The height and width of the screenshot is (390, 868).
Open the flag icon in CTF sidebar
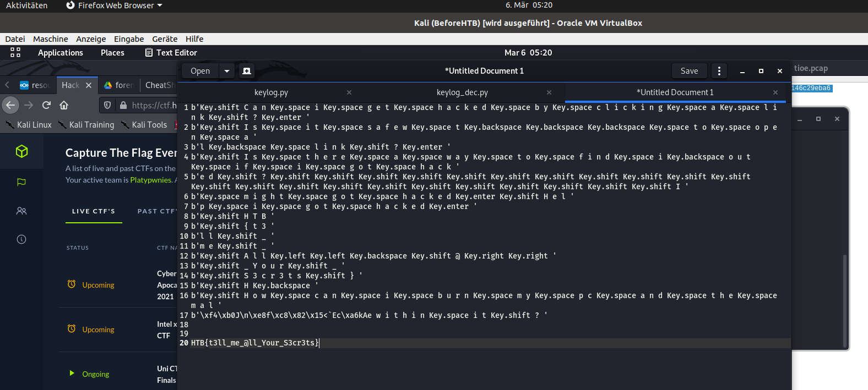[21, 182]
